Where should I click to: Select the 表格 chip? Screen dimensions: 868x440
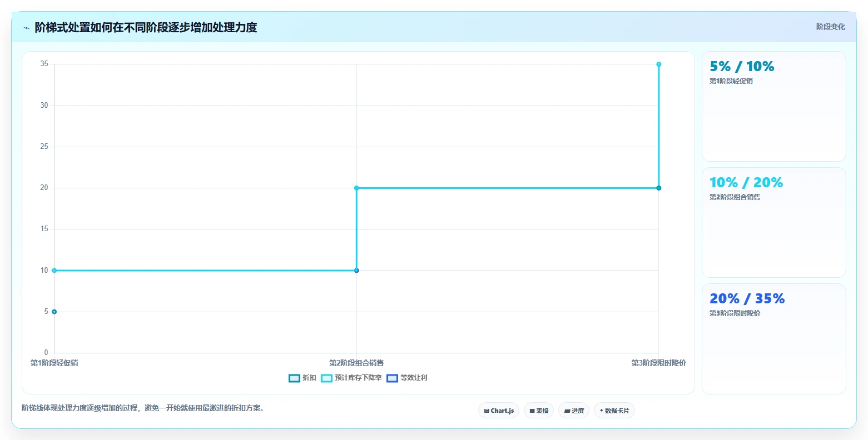(538, 411)
